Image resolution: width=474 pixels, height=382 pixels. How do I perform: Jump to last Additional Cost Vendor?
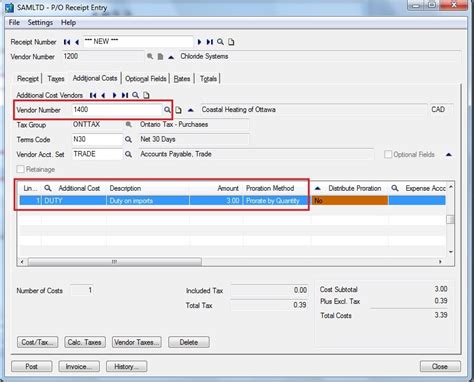pos(125,95)
